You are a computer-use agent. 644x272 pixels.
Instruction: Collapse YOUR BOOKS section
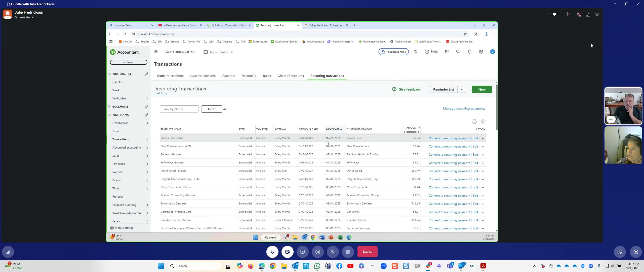(x=109, y=115)
